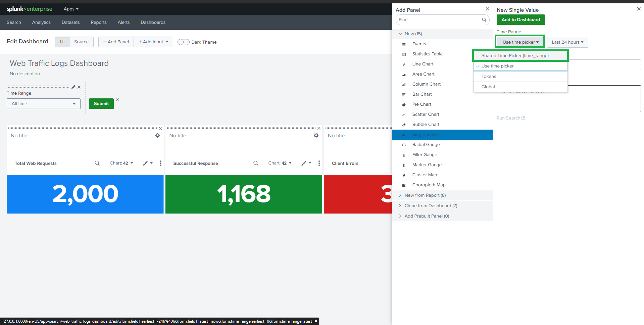Viewport: 644px width, 325px height.
Task: Open the All time dropdown
Action: 44,104
